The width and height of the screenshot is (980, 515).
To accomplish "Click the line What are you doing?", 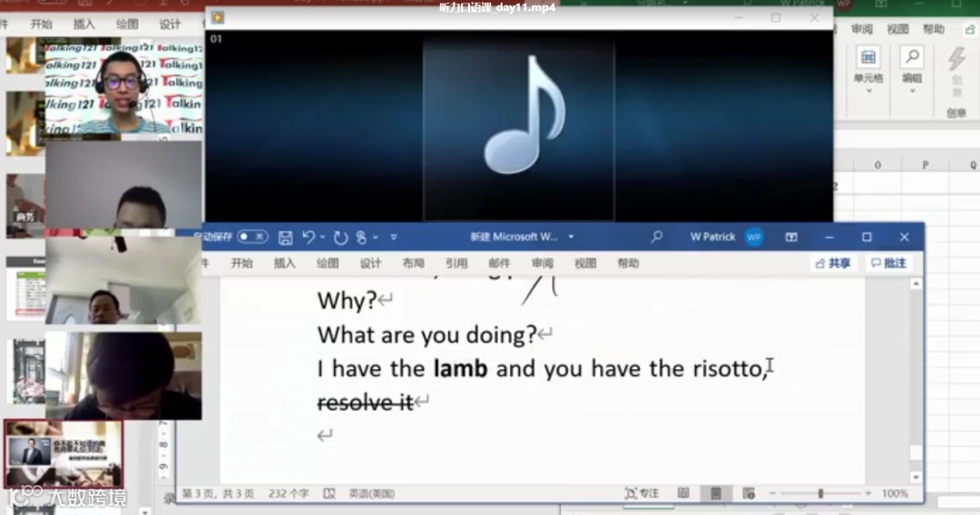I will [x=426, y=335].
